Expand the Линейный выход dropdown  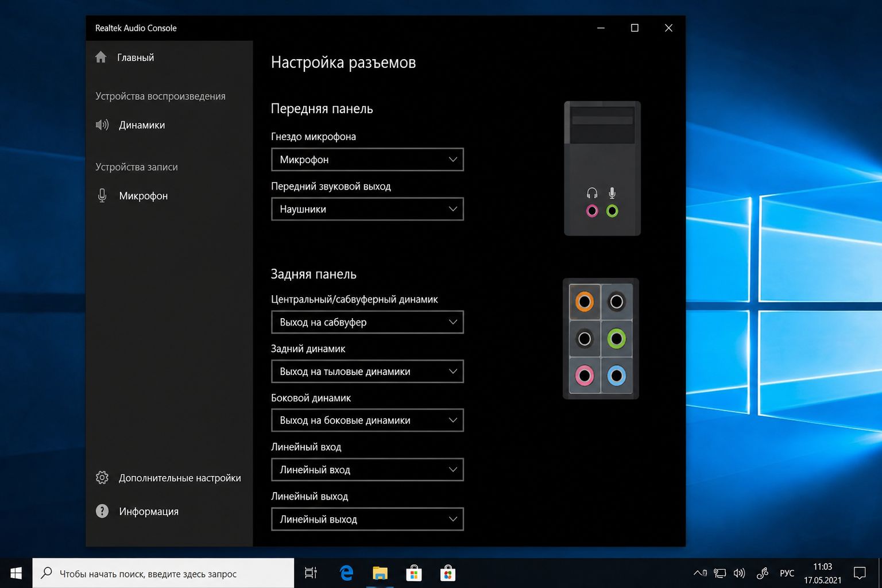(367, 519)
